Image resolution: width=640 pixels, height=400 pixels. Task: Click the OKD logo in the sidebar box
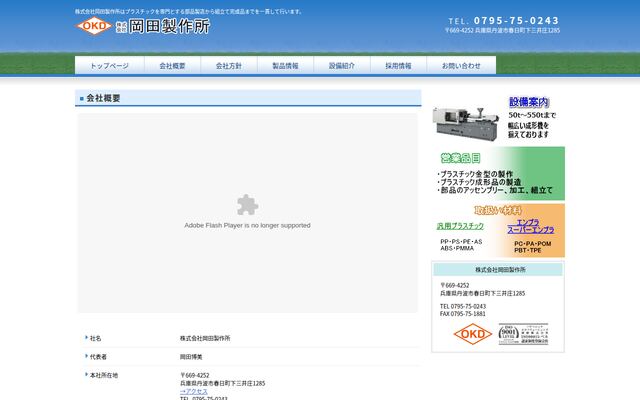tap(473, 334)
